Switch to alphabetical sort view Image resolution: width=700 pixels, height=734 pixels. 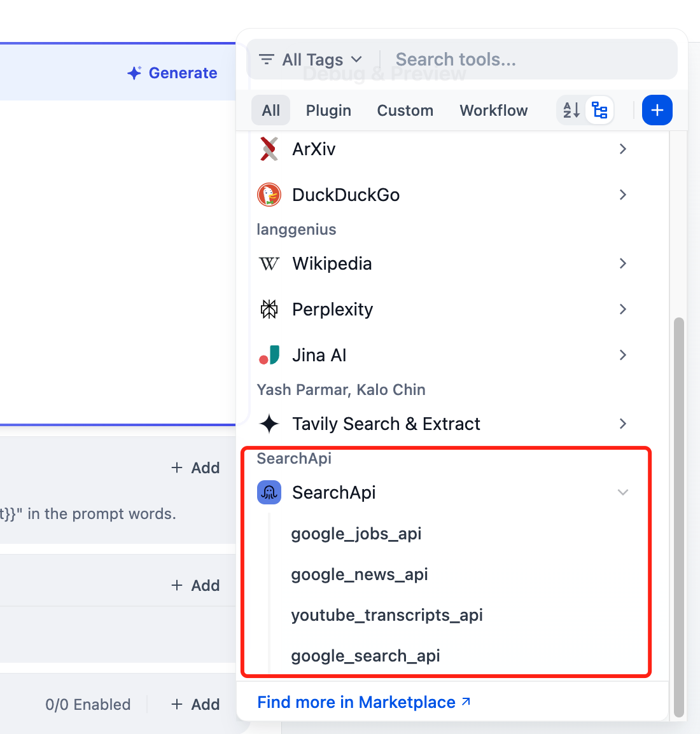571,110
